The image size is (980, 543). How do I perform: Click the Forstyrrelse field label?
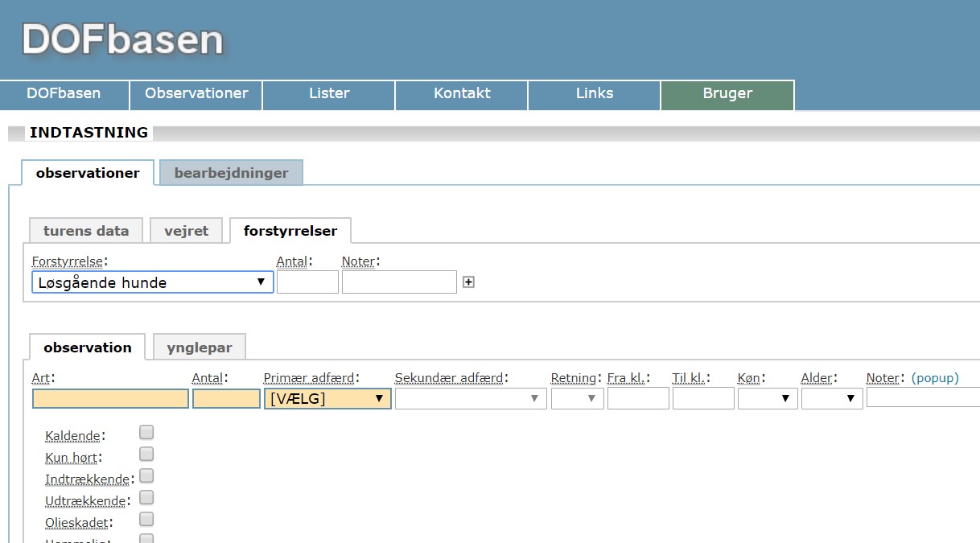[x=68, y=261]
